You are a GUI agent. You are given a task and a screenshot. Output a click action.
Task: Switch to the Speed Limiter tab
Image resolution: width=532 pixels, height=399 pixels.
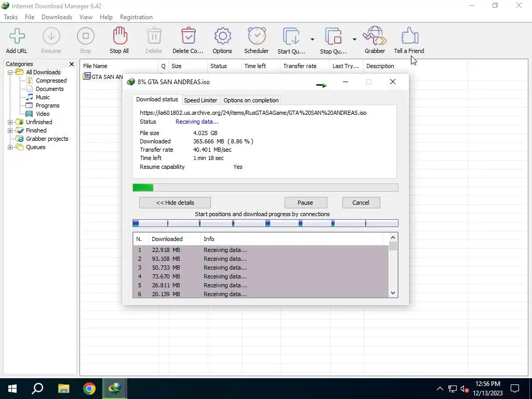tap(201, 100)
